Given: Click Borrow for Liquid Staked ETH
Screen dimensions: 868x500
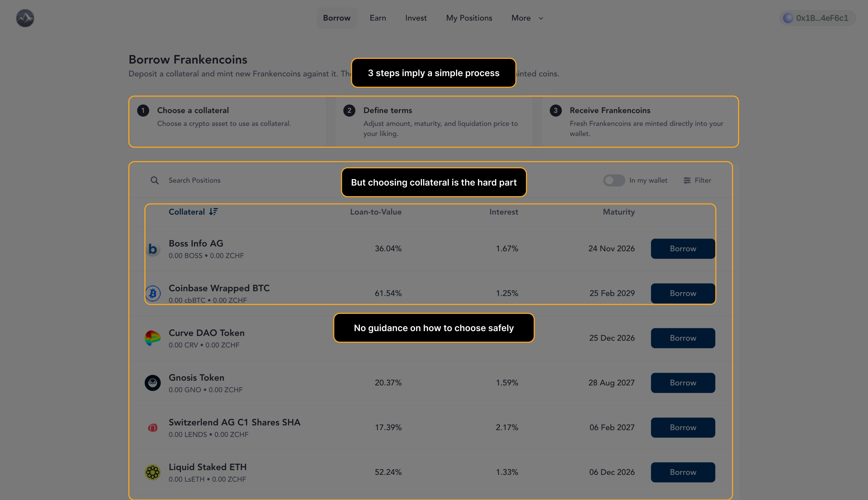Looking at the screenshot, I should 683,472.
